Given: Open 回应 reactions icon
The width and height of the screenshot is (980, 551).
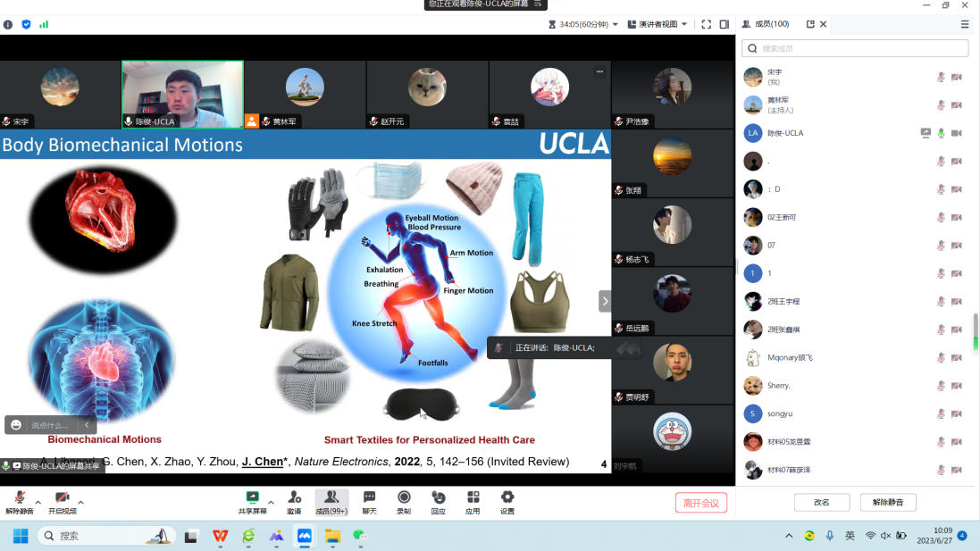Looking at the screenshot, I should (438, 497).
